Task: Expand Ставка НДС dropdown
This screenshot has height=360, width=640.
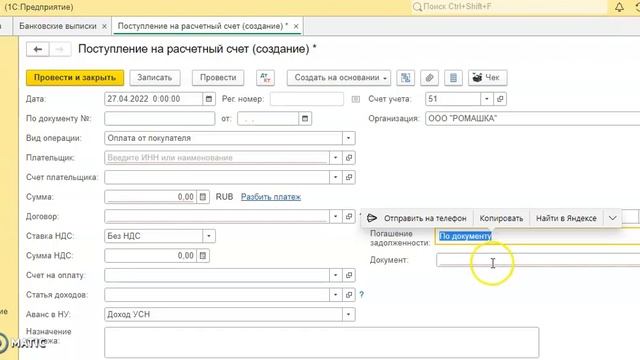Action: [x=209, y=236]
